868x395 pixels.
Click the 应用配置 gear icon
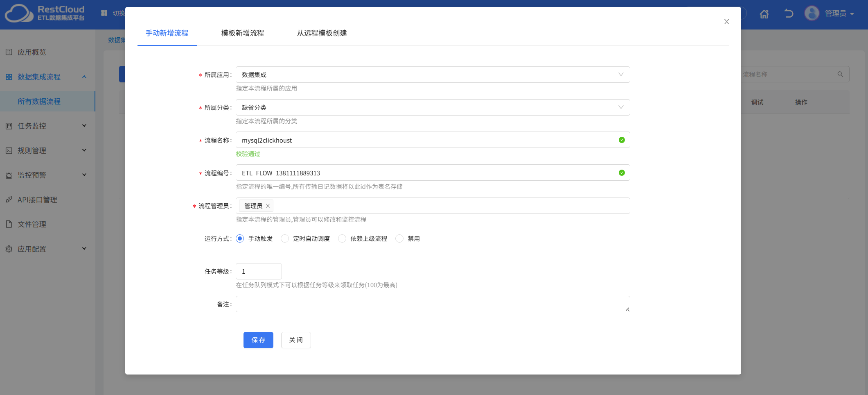(x=9, y=249)
